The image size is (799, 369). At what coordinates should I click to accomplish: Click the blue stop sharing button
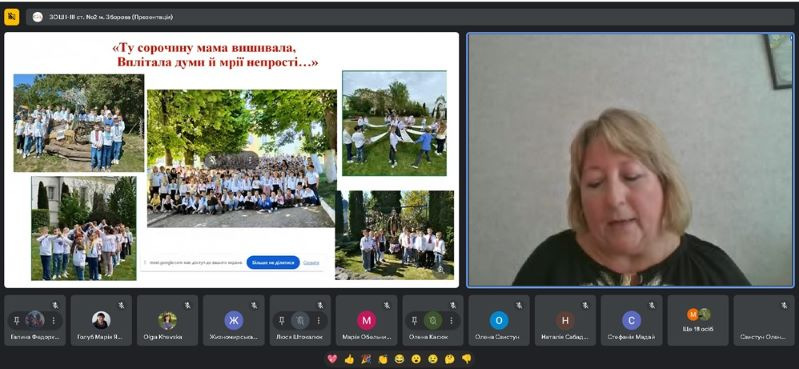[x=273, y=262]
